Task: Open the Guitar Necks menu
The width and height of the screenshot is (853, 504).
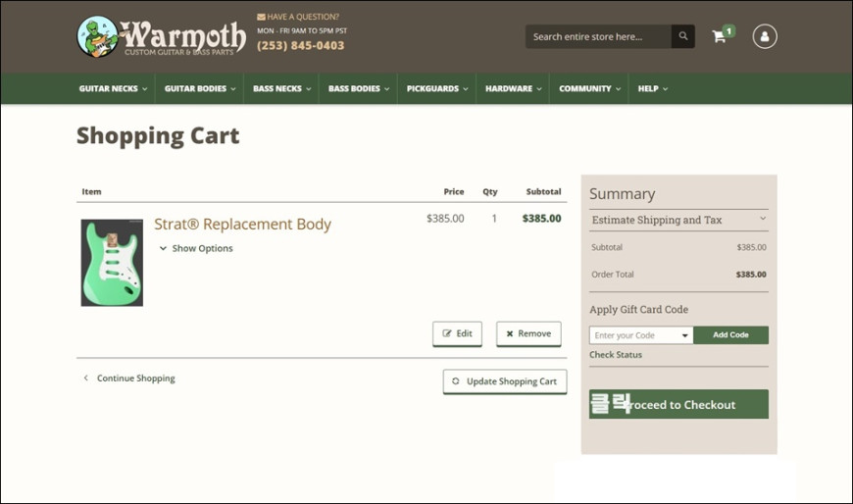Action: (x=113, y=88)
